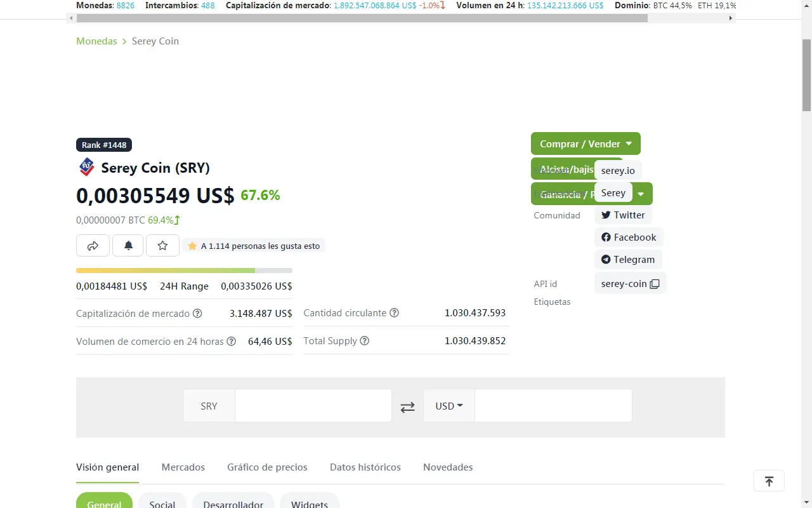Copy the serey-coin API id
The width and height of the screenshot is (812, 508).
point(655,284)
